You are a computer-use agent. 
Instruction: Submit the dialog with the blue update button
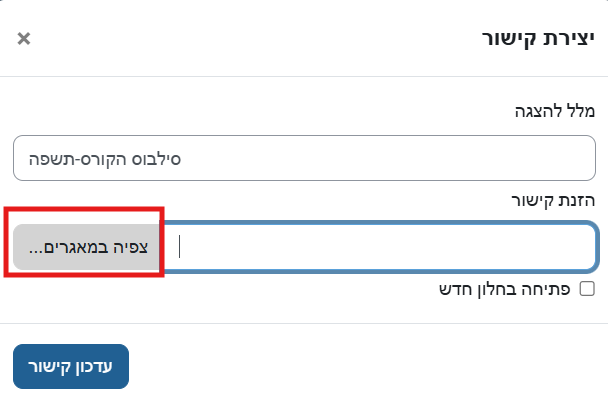coord(71,366)
